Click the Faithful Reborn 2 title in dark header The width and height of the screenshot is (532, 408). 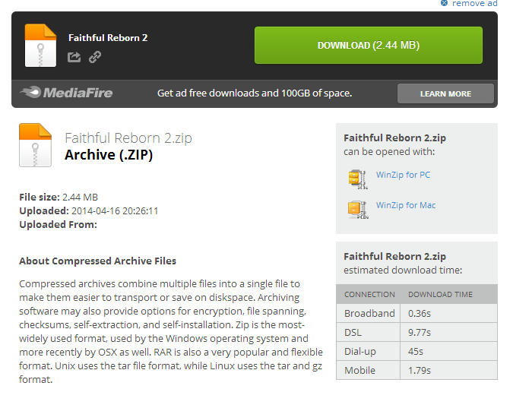(108, 38)
